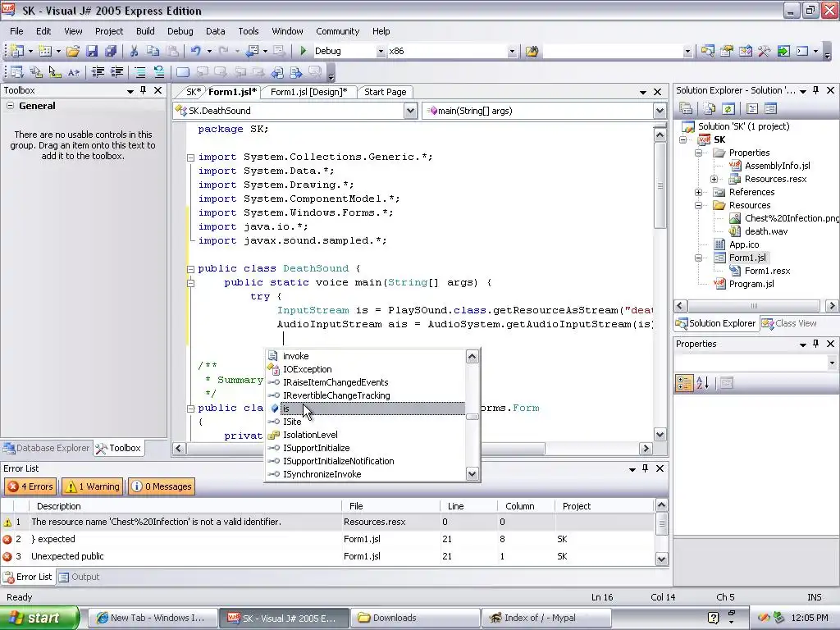Screen dimensions: 840x630
Task: Undo the last edit with the Undo arrow
Action: (x=195, y=51)
